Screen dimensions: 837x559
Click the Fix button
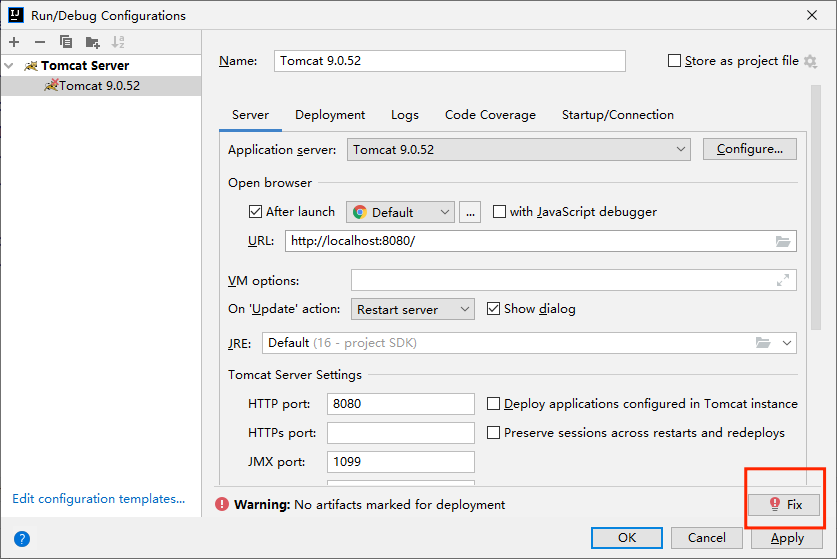[x=784, y=505]
